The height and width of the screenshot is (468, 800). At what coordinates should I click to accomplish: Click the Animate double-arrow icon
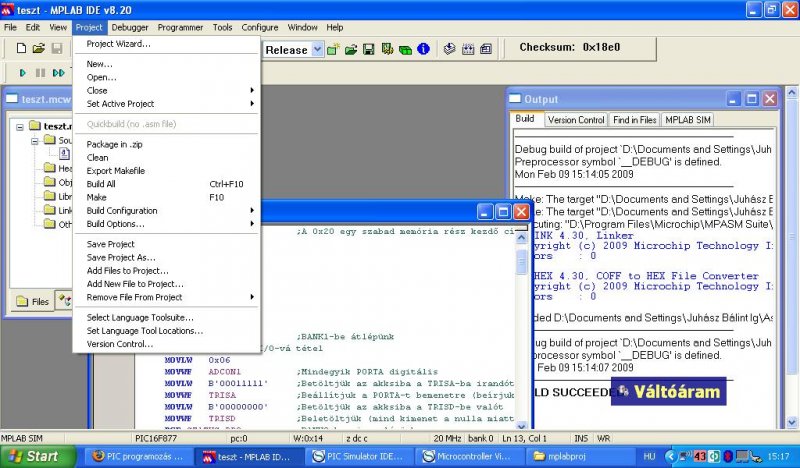pos(59,73)
